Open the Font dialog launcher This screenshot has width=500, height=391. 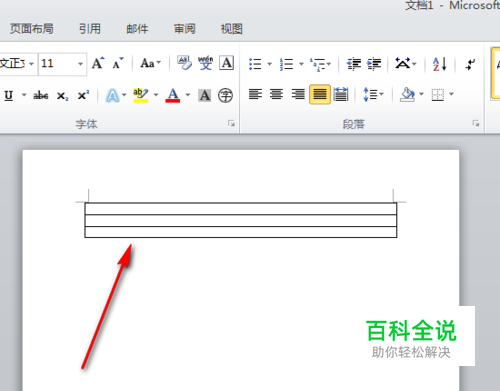(231, 124)
